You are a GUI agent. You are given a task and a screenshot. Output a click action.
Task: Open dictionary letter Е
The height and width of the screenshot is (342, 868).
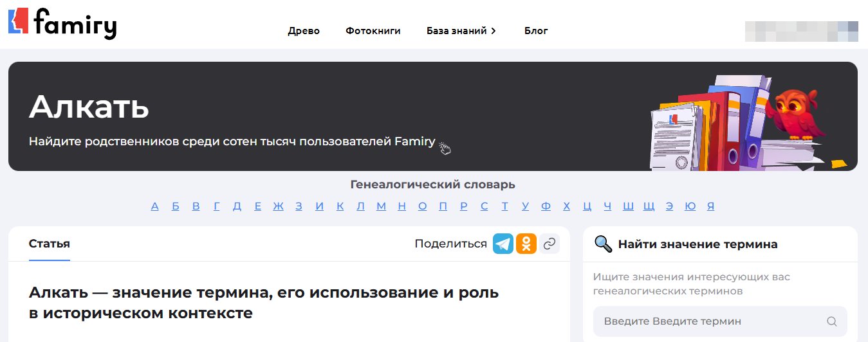(258, 206)
